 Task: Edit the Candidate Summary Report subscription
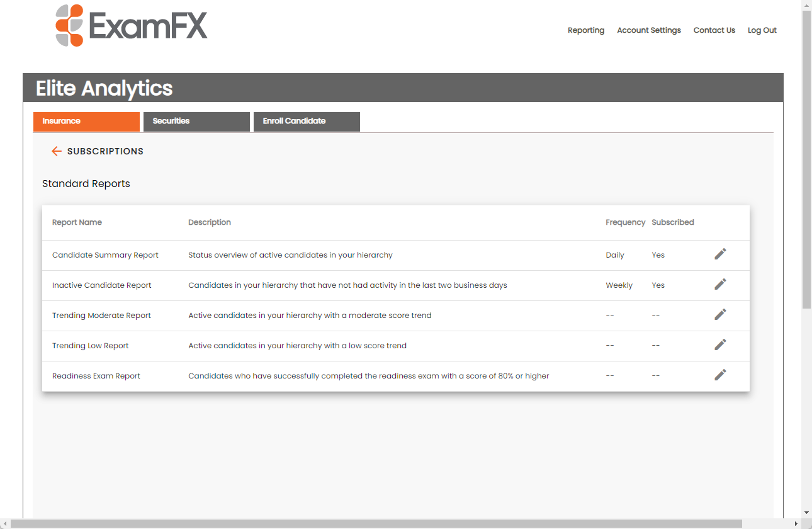tap(720, 254)
